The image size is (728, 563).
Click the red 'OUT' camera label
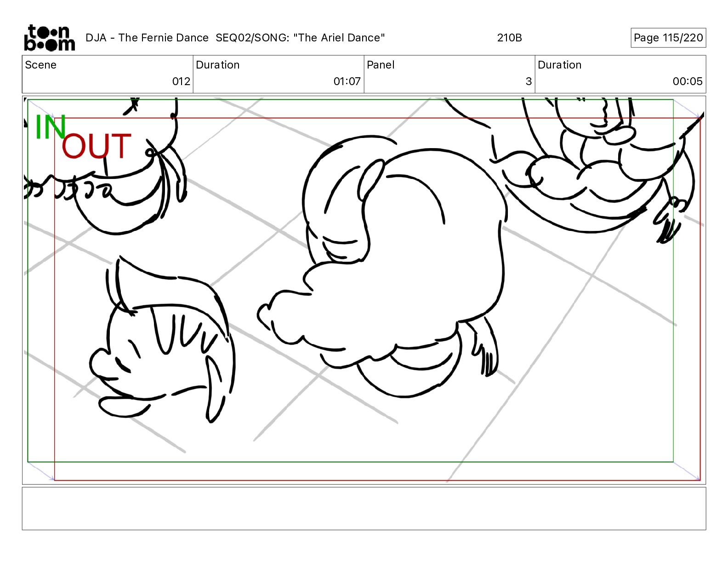coord(97,146)
